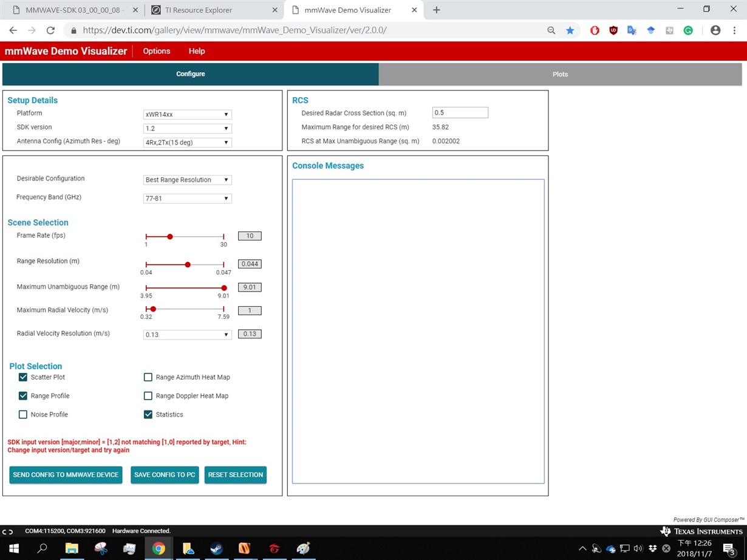Click the blue bookmark star
747x560 pixels.
570,30
